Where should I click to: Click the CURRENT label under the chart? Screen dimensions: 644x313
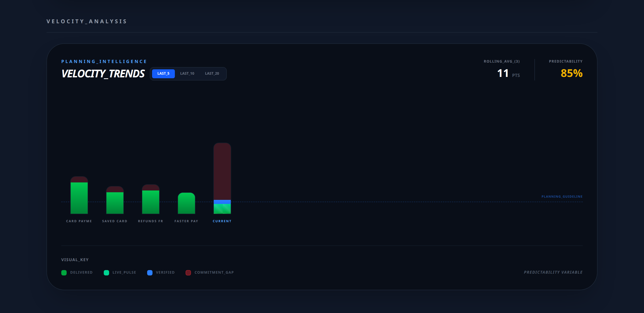pyautogui.click(x=222, y=221)
